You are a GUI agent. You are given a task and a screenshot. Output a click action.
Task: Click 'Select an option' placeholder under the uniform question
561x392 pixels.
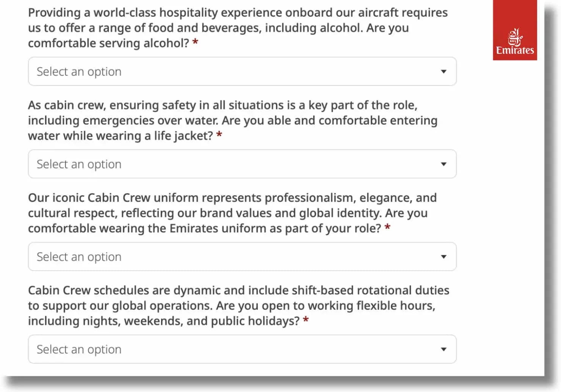coord(79,257)
